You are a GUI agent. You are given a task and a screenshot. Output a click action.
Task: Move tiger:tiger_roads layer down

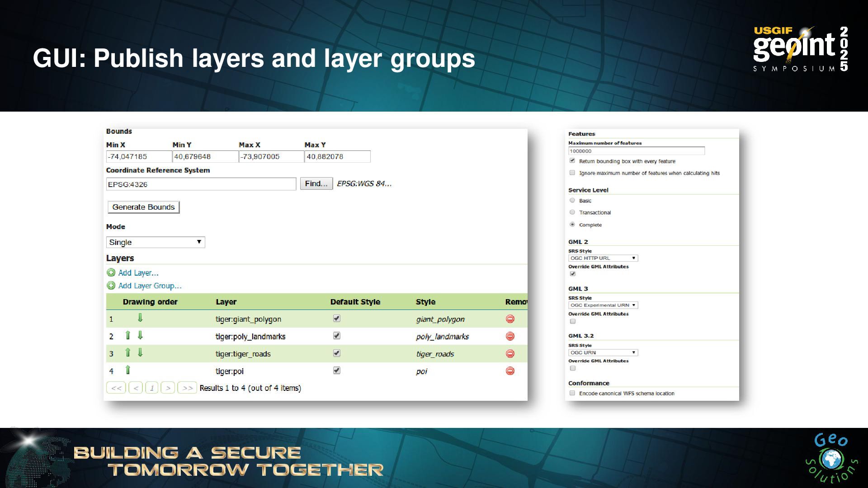[140, 353]
